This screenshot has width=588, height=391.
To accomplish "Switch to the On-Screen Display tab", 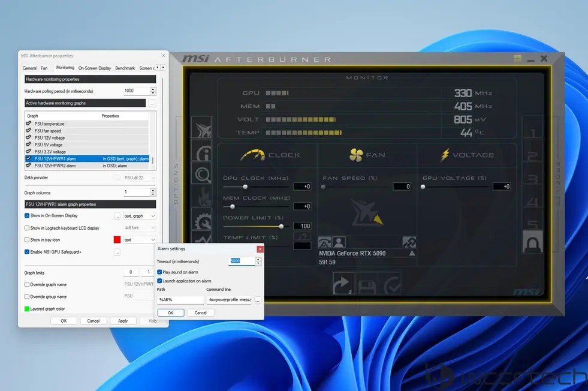I will [95, 68].
